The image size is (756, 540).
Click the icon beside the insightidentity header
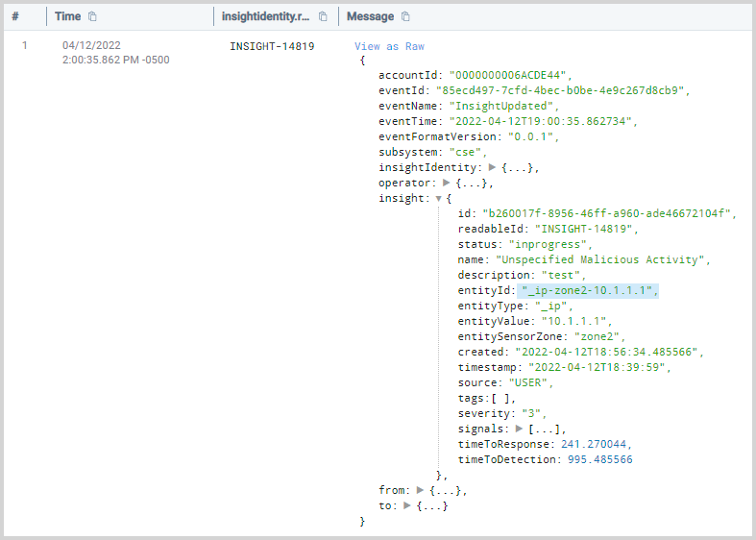(x=323, y=17)
